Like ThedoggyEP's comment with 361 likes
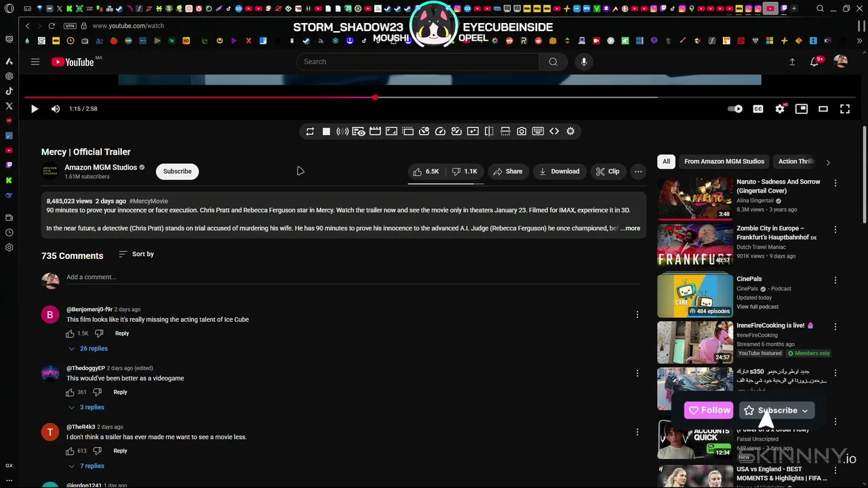 70,392
